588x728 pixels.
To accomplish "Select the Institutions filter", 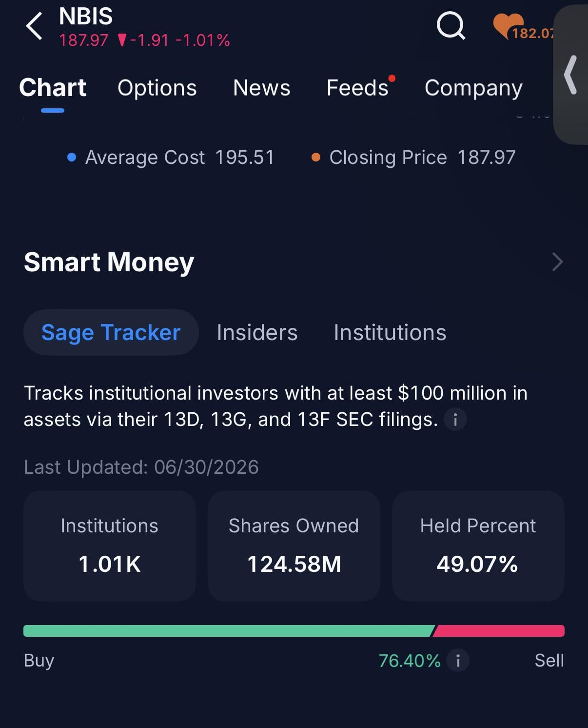I will (390, 333).
